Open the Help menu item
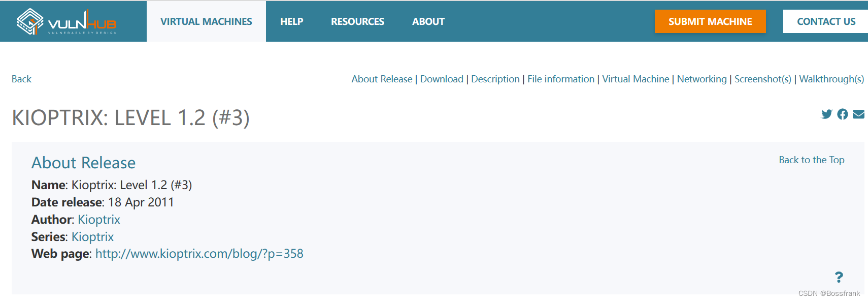 click(291, 21)
